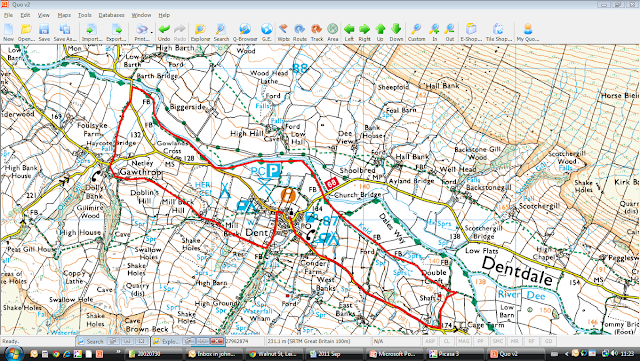Launch the G.E. globe icon
This screenshot has height=361, width=640.
coord(267,32)
